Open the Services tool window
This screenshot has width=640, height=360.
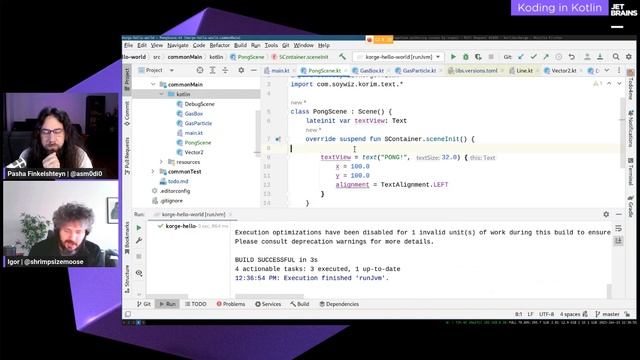pyautogui.click(x=268, y=304)
